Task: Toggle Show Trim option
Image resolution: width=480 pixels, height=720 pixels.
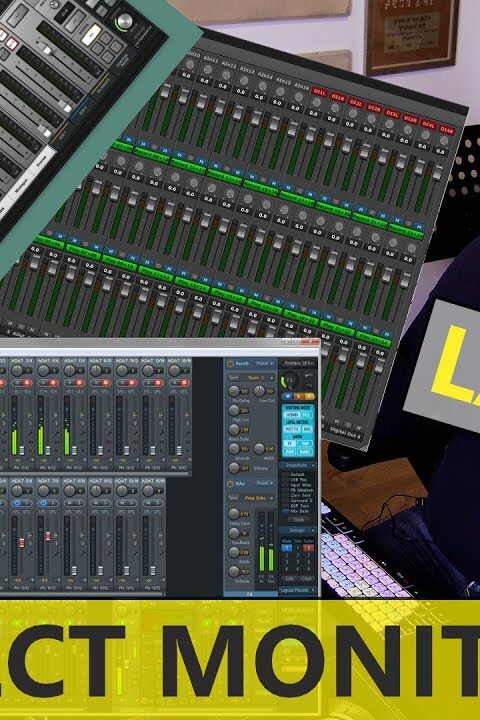Action: (x=305, y=444)
